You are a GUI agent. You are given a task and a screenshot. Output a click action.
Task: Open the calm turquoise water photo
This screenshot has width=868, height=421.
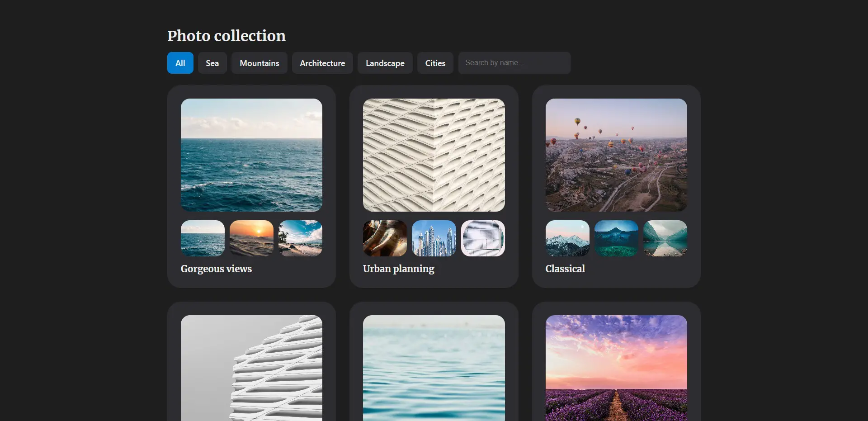pyautogui.click(x=434, y=368)
